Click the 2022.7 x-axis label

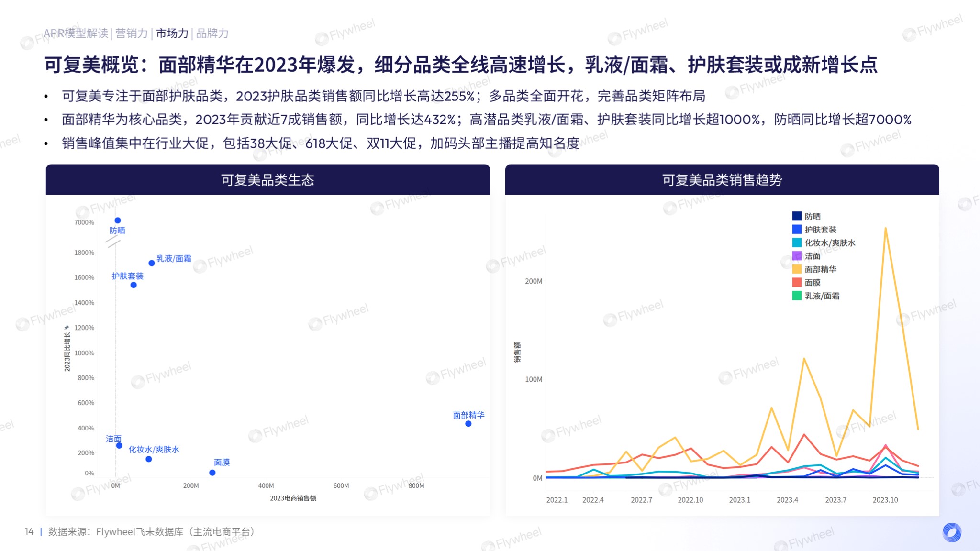tap(642, 500)
